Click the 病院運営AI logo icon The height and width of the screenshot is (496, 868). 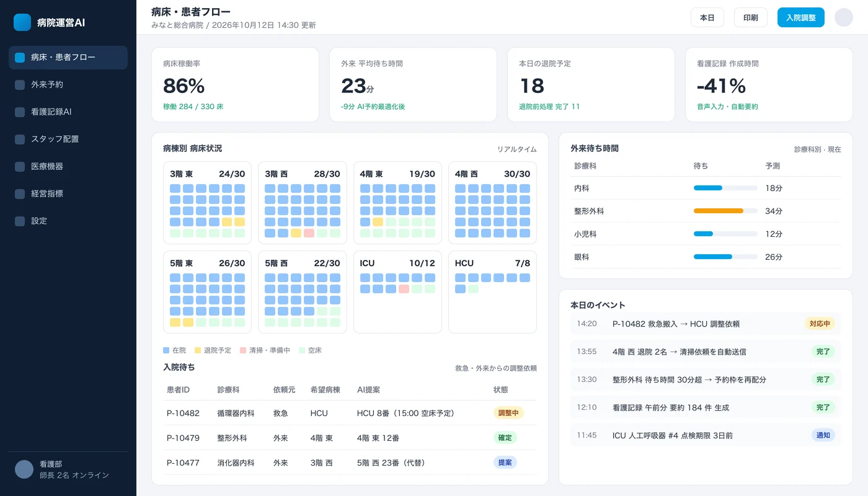[22, 22]
